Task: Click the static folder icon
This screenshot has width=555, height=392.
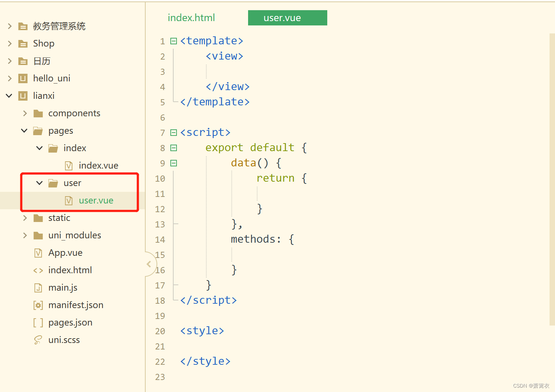Action: click(38, 218)
